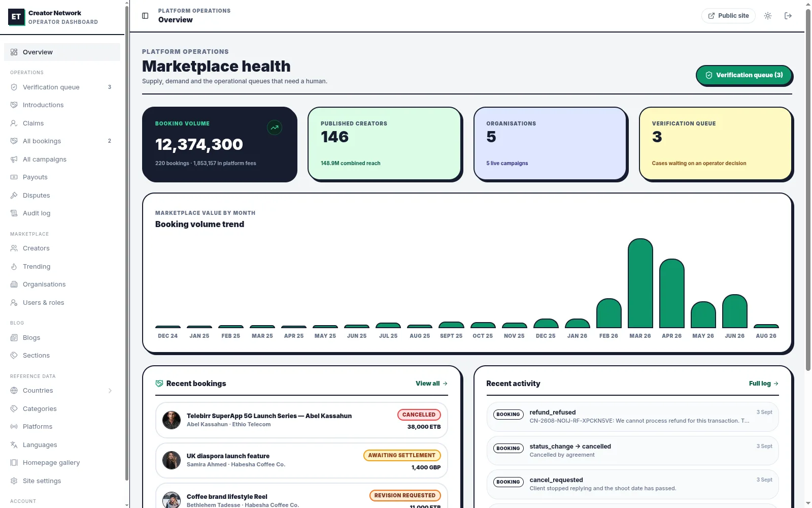Click the sidebar vertical scrollbar

tap(127, 243)
